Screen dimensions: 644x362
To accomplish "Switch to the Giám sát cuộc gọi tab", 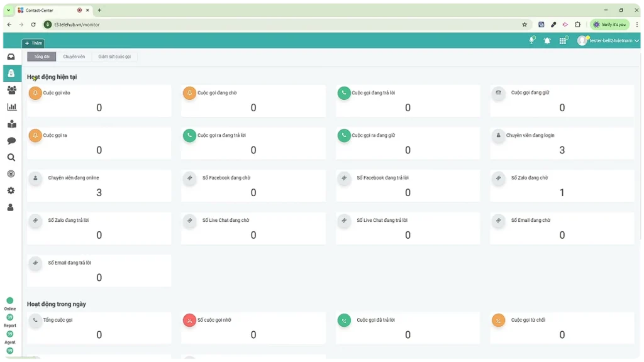I will (114, 57).
